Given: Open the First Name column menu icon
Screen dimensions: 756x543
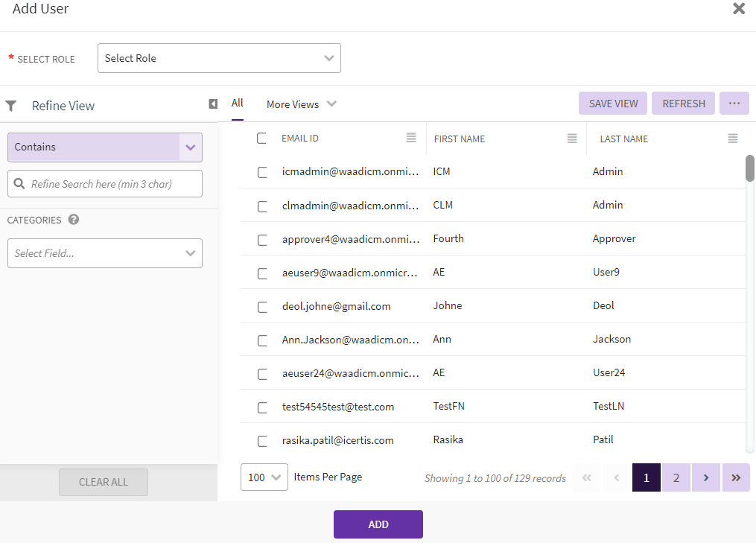Looking at the screenshot, I should pyautogui.click(x=572, y=139).
